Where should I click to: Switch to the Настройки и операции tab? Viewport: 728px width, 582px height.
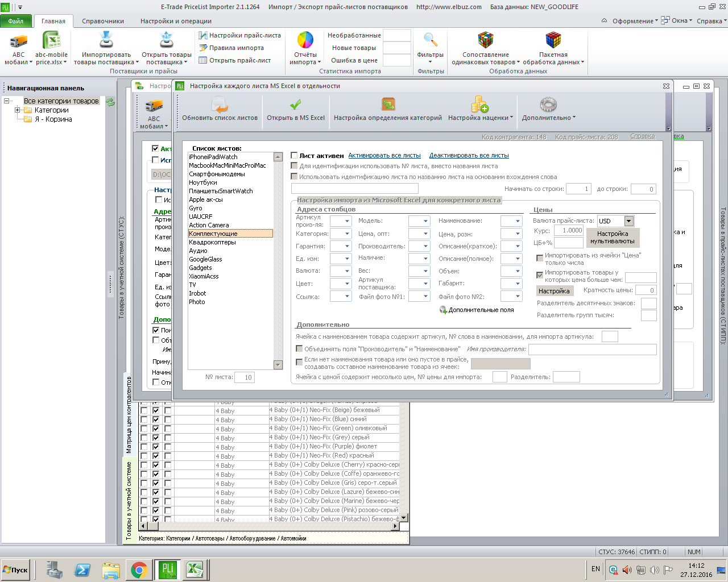tap(176, 21)
